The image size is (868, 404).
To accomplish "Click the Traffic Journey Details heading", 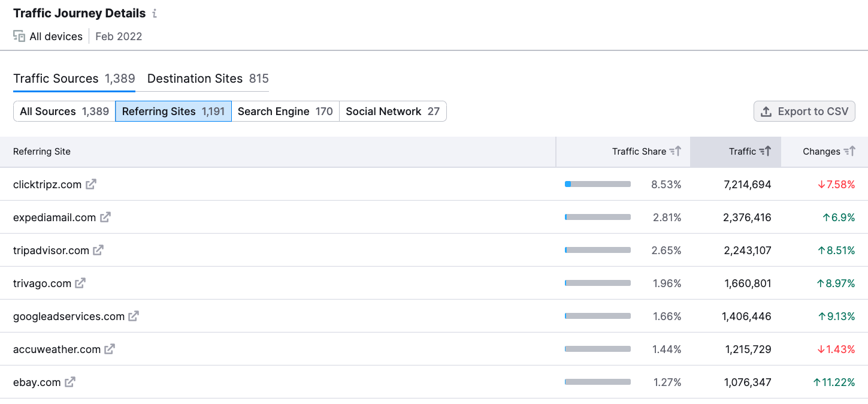I will click(x=79, y=13).
